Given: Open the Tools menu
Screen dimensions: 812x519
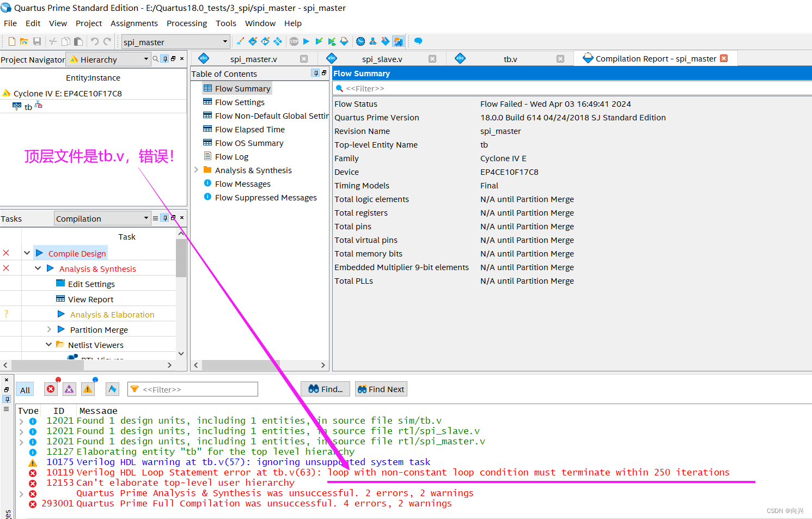Looking at the screenshot, I should (x=226, y=23).
